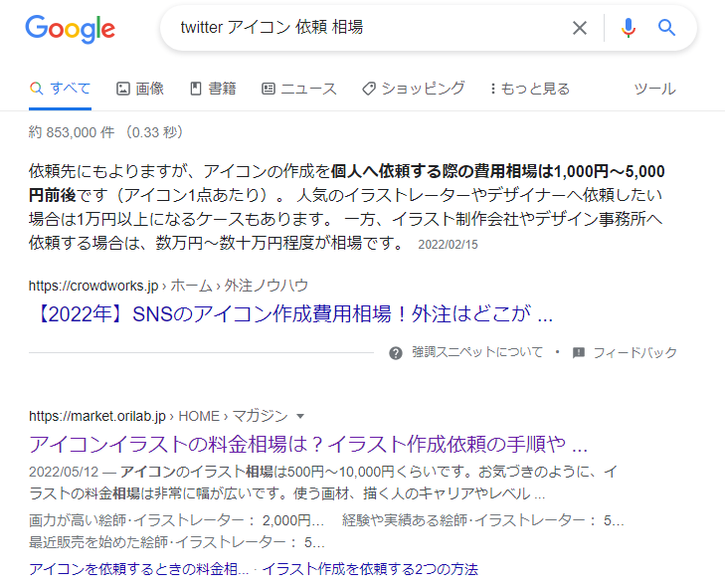Click the snippet date 2022/02/15

[449, 245]
